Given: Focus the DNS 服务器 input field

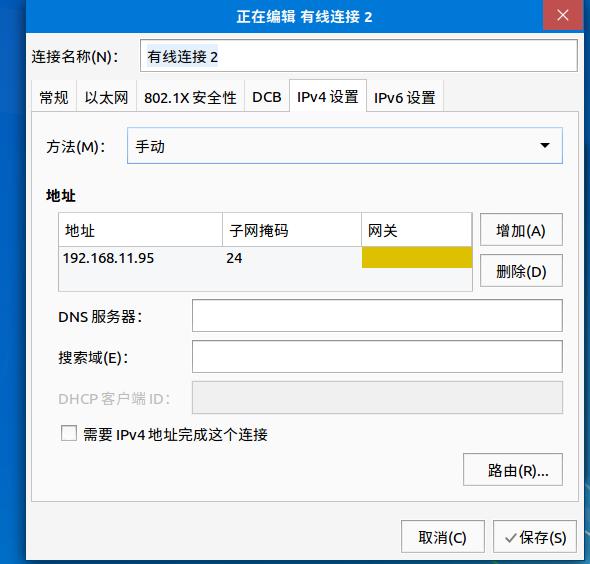Looking at the screenshot, I should pos(377,316).
